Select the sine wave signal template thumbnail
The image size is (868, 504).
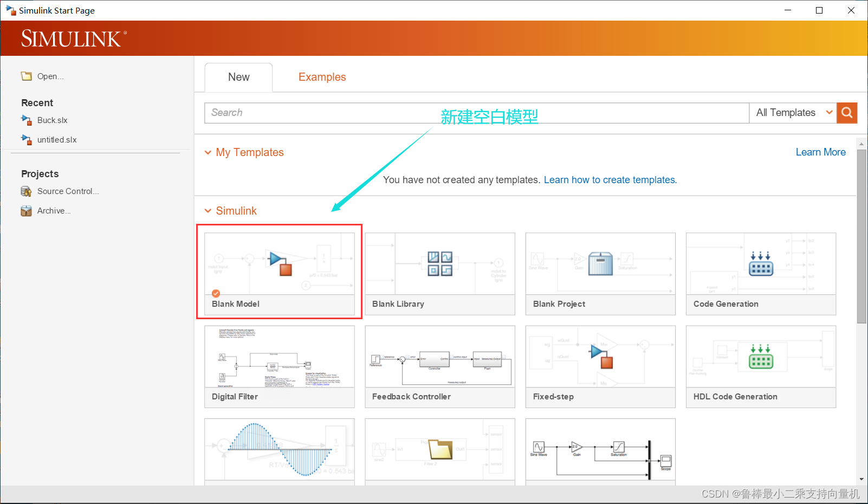point(280,451)
